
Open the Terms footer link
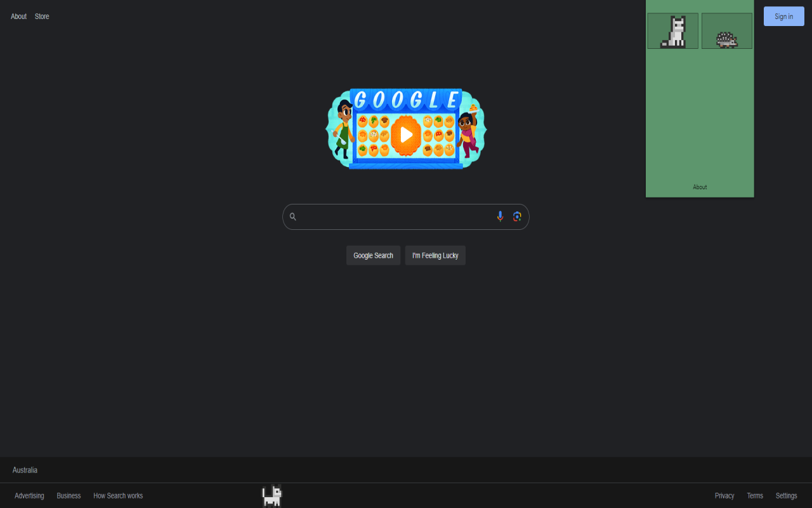755,496
